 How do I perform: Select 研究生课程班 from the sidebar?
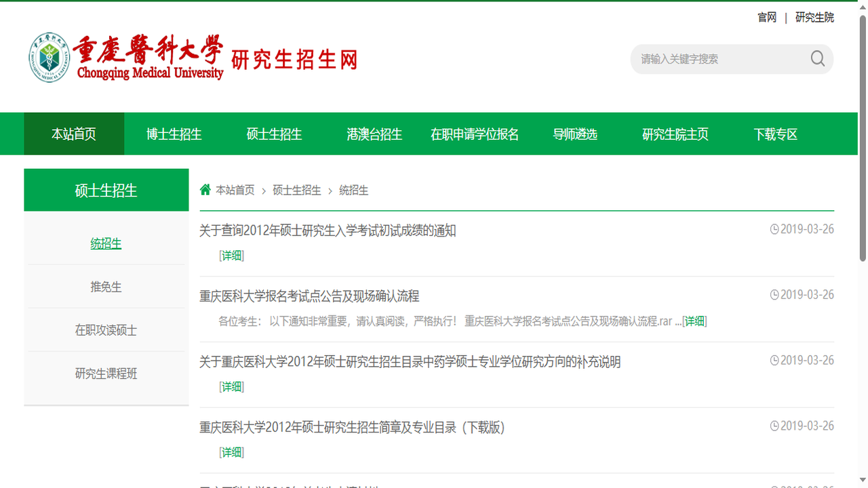(x=106, y=373)
